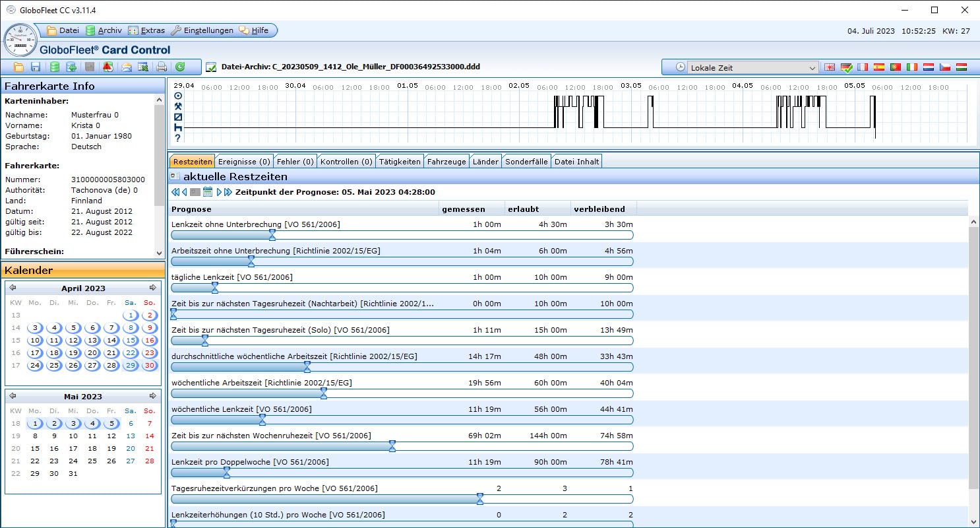This screenshot has height=528, width=980.
Task: Switch to the Tätigkeiten tab
Action: click(x=400, y=162)
